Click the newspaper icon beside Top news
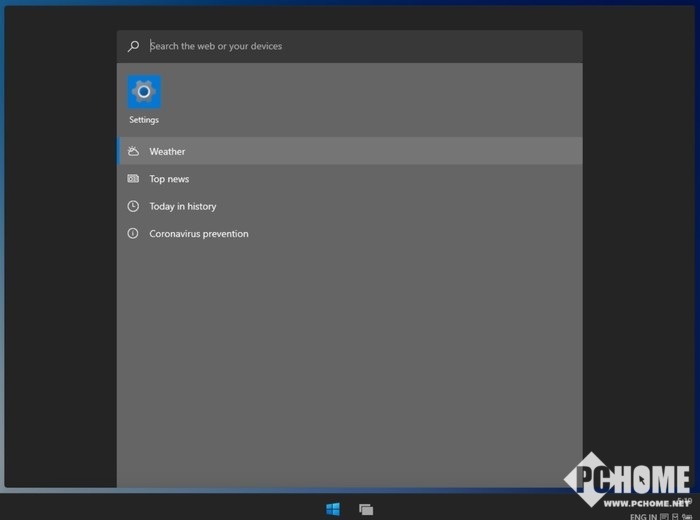This screenshot has height=520, width=700. click(133, 179)
